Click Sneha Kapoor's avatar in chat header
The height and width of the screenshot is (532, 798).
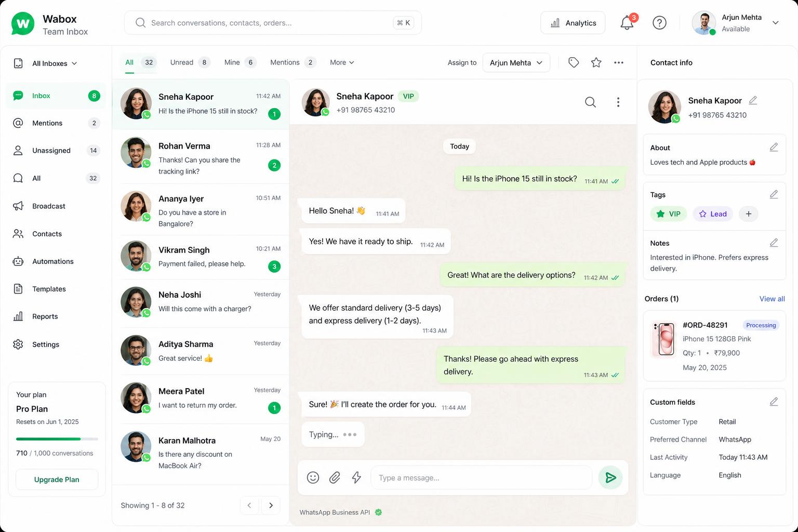coord(315,102)
